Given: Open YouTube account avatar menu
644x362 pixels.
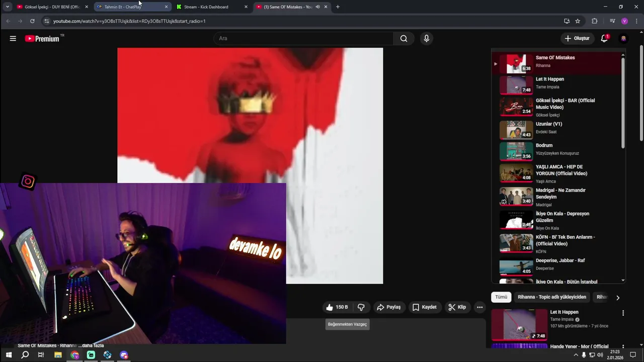Looking at the screenshot, I should click(x=623, y=38).
